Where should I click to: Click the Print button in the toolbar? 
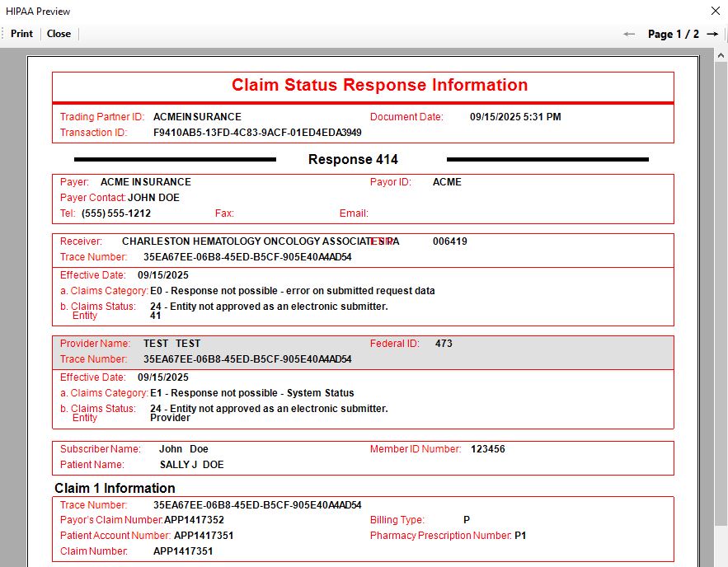[x=21, y=34]
